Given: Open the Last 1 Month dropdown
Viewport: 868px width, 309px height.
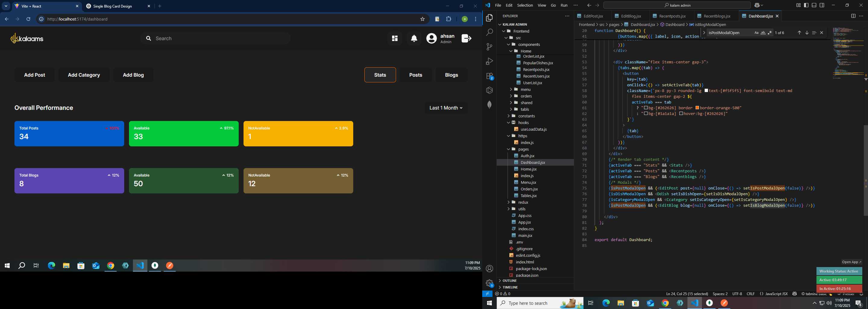Looking at the screenshot, I should tap(446, 108).
